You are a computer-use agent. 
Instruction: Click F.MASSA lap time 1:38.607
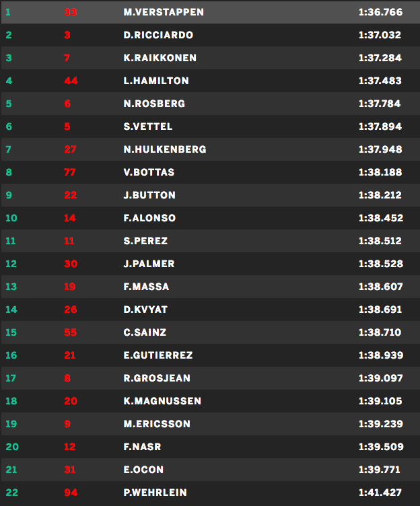[380, 287]
